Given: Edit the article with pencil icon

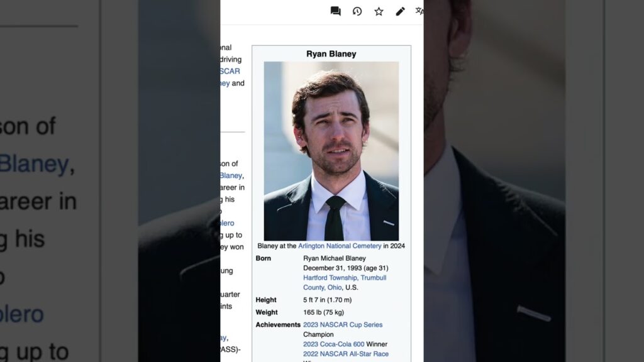Looking at the screenshot, I should (400, 11).
